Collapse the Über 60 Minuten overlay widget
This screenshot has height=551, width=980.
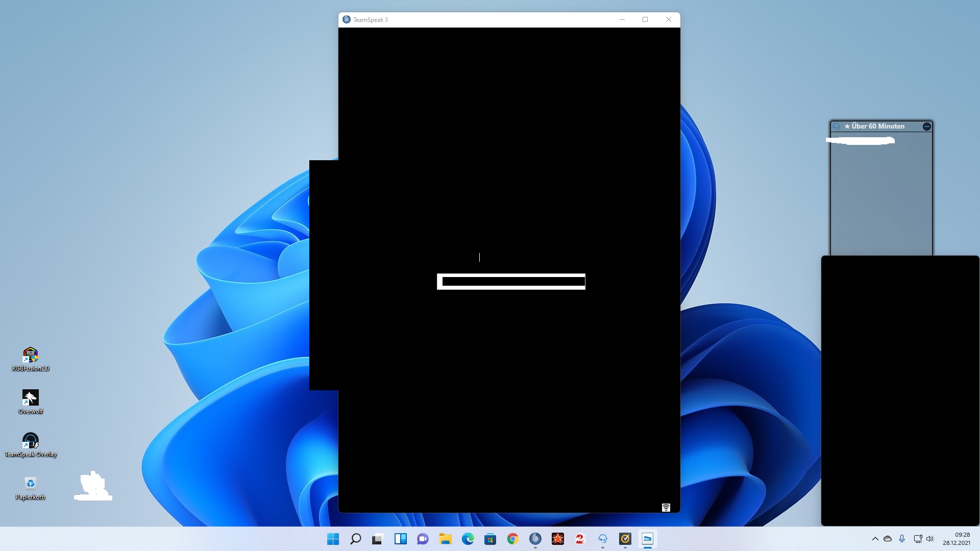(926, 127)
